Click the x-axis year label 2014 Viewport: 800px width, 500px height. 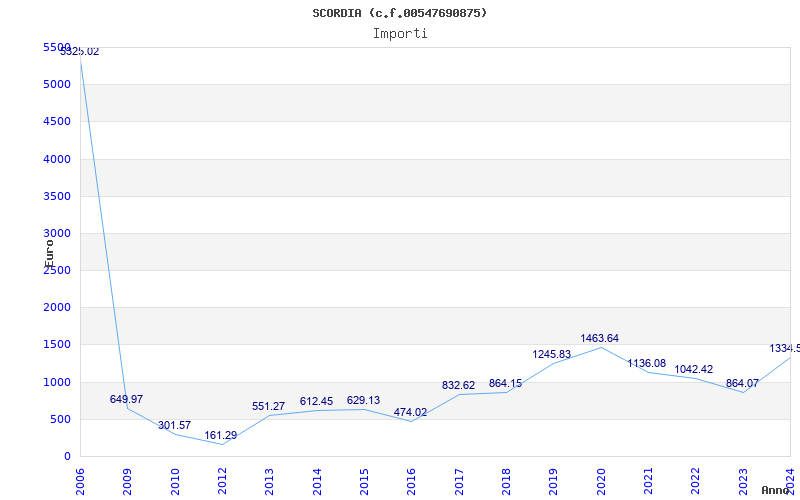[317, 481]
